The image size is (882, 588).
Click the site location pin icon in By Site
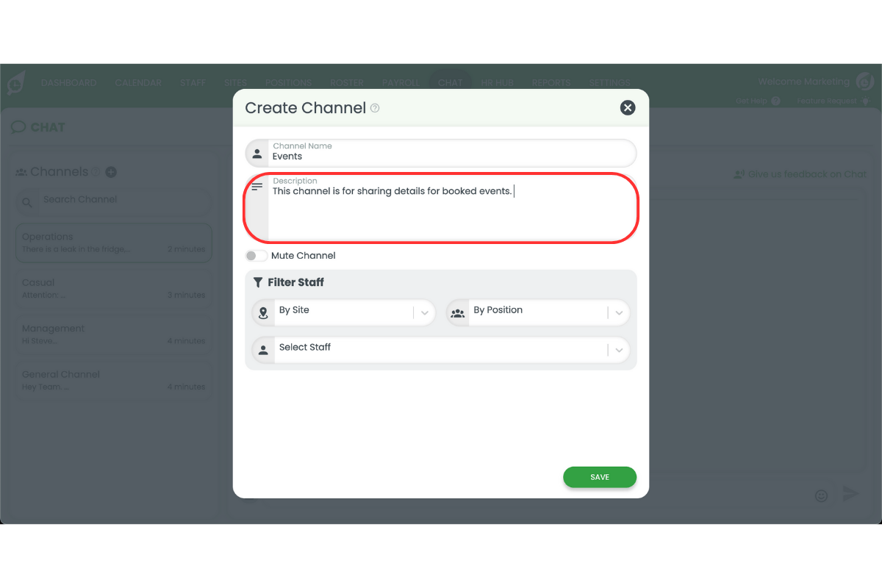pos(262,312)
